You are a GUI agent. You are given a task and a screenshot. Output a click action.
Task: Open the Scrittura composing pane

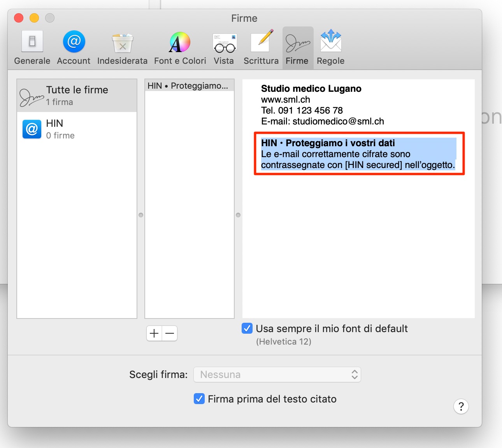[261, 48]
